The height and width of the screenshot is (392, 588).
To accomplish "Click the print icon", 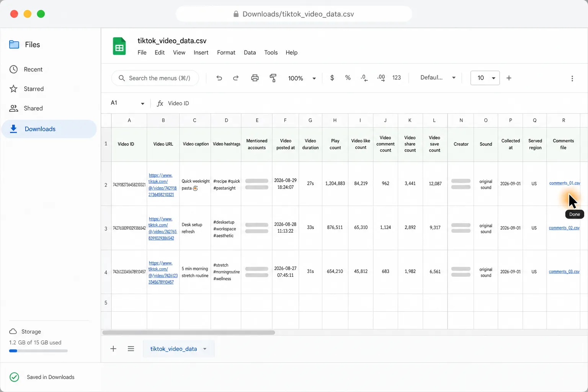I will (x=255, y=78).
